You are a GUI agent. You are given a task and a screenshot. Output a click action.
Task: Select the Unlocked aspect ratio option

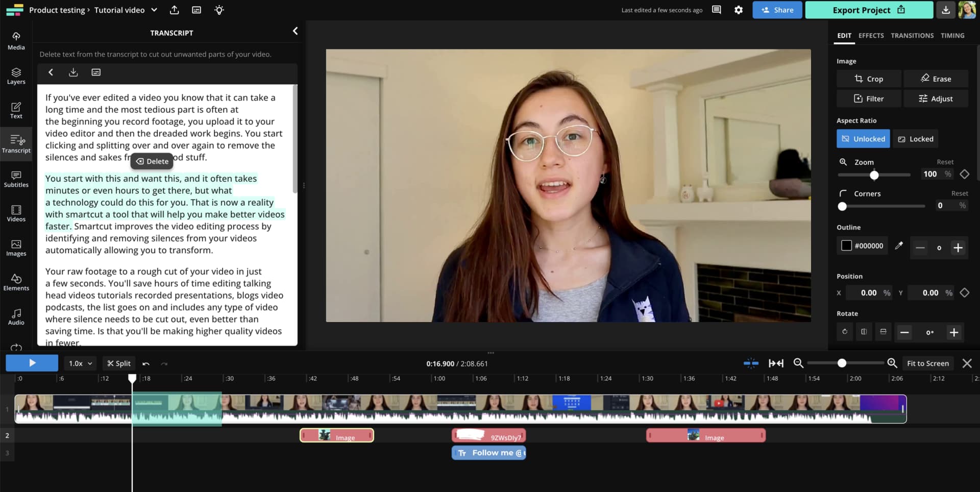[x=863, y=139]
